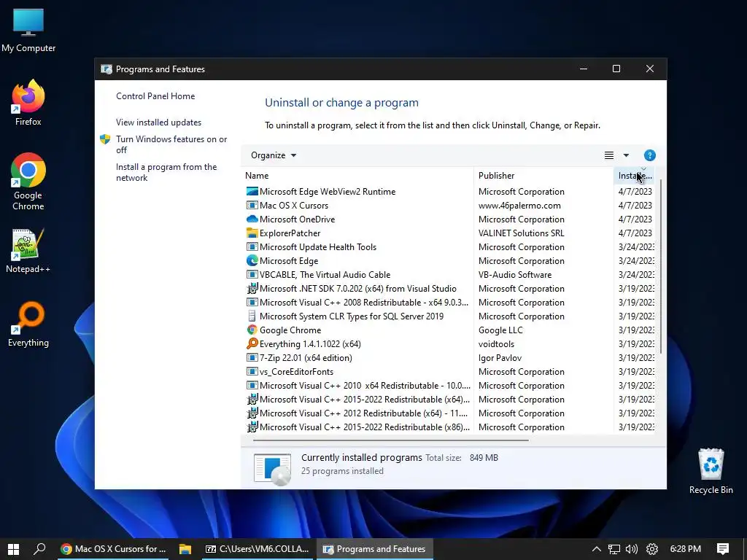Open Turn Windows features on or off

pyautogui.click(x=171, y=144)
